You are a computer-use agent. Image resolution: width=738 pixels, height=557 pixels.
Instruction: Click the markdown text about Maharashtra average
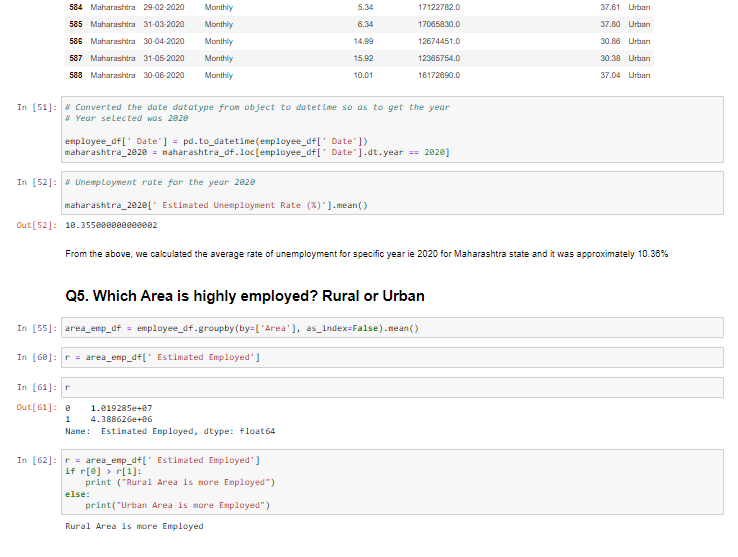(367, 254)
